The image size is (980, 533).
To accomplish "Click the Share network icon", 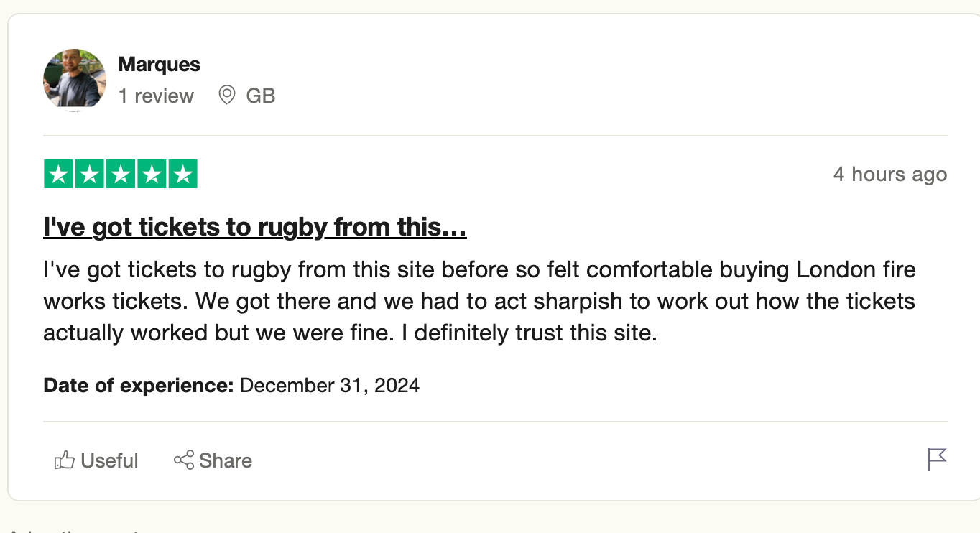I will click(x=184, y=460).
